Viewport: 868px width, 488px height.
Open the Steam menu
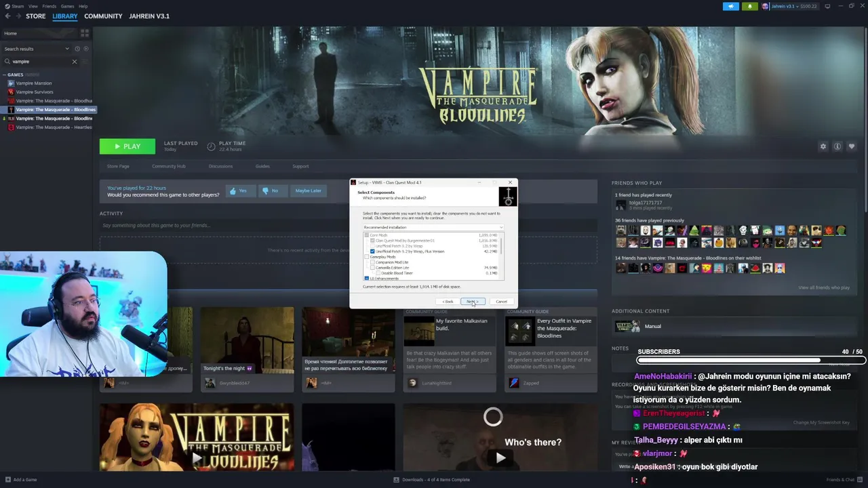[18, 6]
